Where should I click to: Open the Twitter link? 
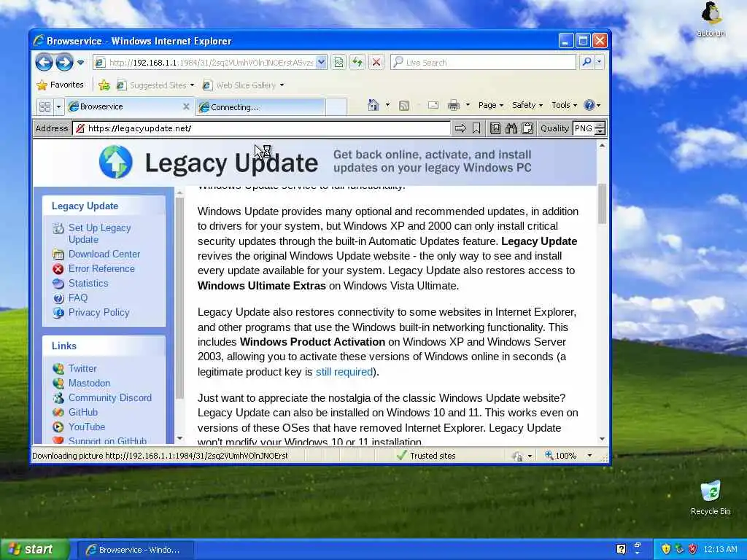(x=82, y=368)
